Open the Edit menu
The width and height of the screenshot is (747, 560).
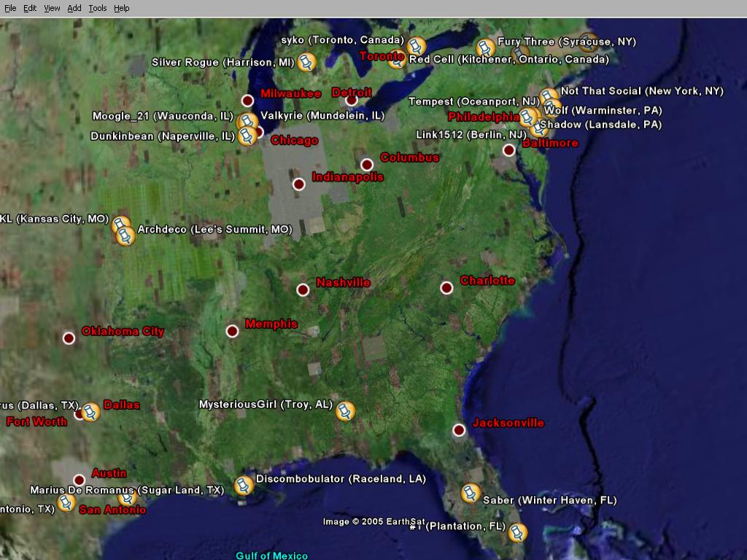(x=30, y=8)
